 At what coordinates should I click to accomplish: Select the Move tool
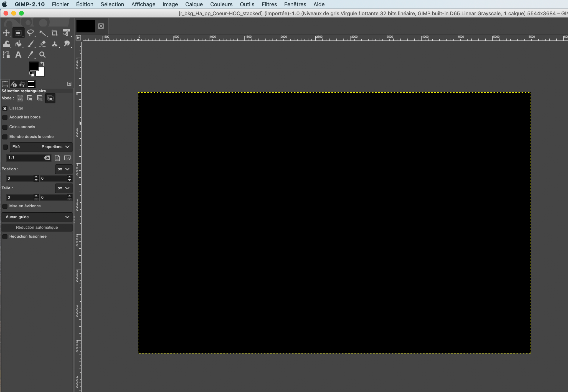tap(6, 33)
